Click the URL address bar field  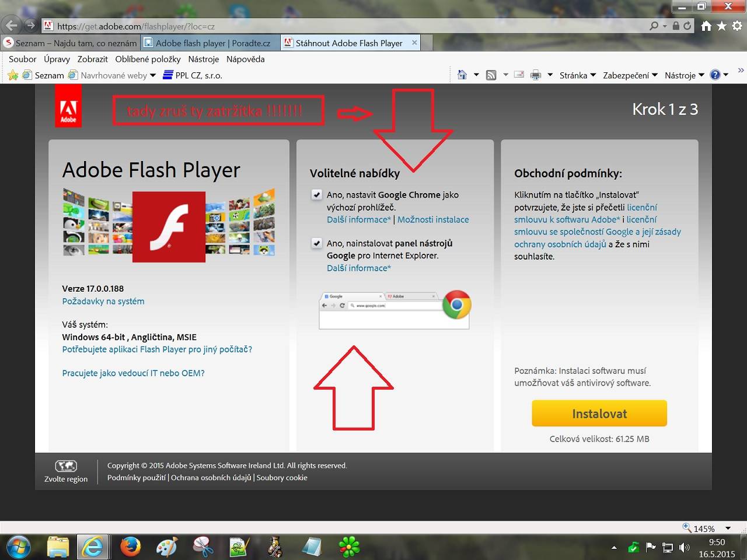(x=344, y=26)
